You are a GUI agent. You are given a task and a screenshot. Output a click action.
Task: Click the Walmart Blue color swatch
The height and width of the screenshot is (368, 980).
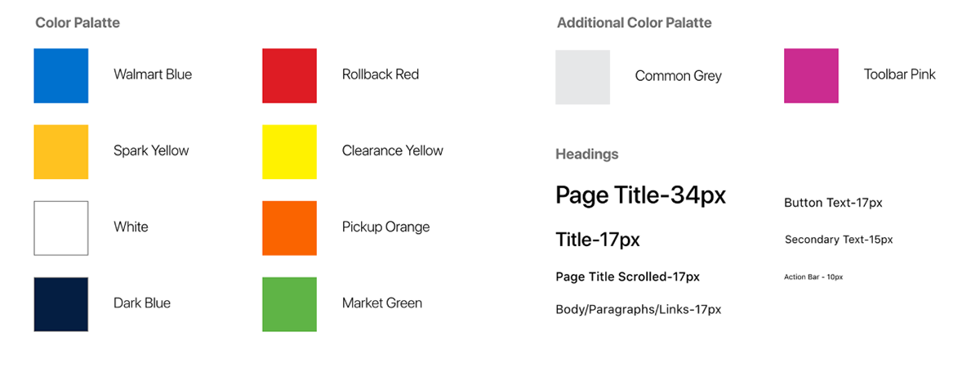pyautogui.click(x=60, y=75)
